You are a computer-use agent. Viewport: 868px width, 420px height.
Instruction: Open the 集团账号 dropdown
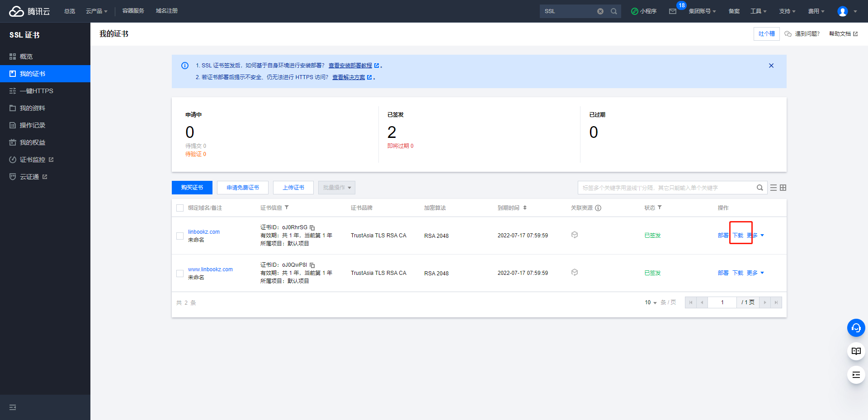coord(703,11)
